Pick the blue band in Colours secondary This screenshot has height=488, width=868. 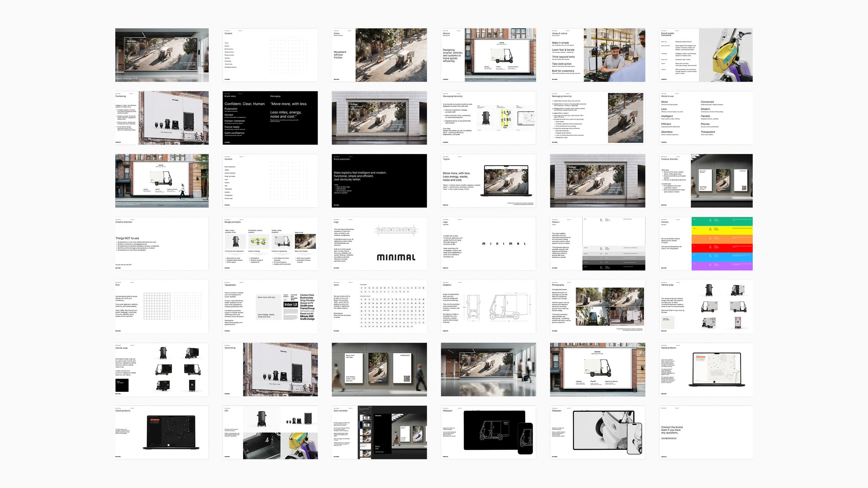click(x=722, y=257)
